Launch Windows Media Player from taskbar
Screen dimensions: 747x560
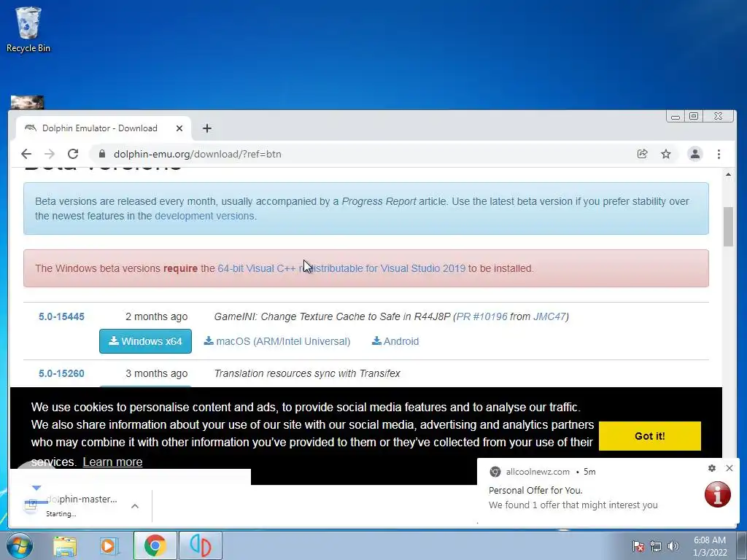coord(109,546)
